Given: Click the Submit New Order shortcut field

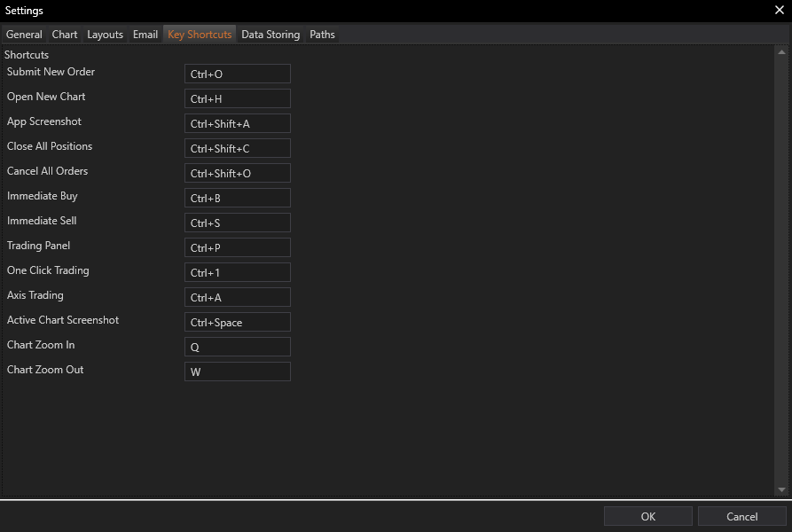Looking at the screenshot, I should (237, 74).
